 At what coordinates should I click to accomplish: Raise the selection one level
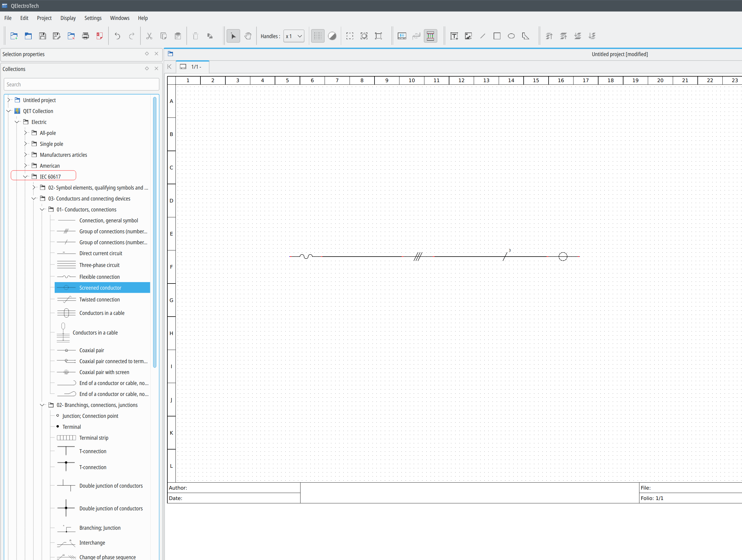pos(563,36)
